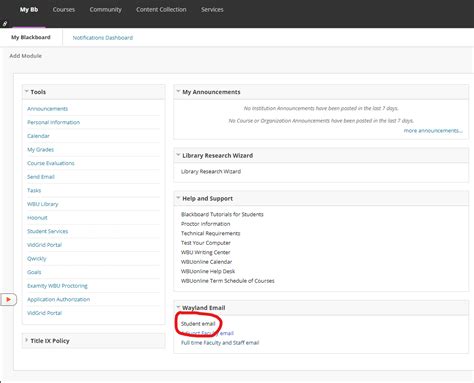Switch to Notifications Dashboard

pyautogui.click(x=103, y=38)
